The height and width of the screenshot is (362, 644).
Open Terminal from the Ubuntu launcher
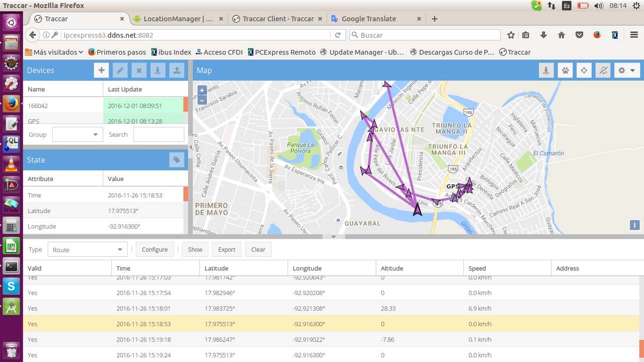tap(11, 266)
